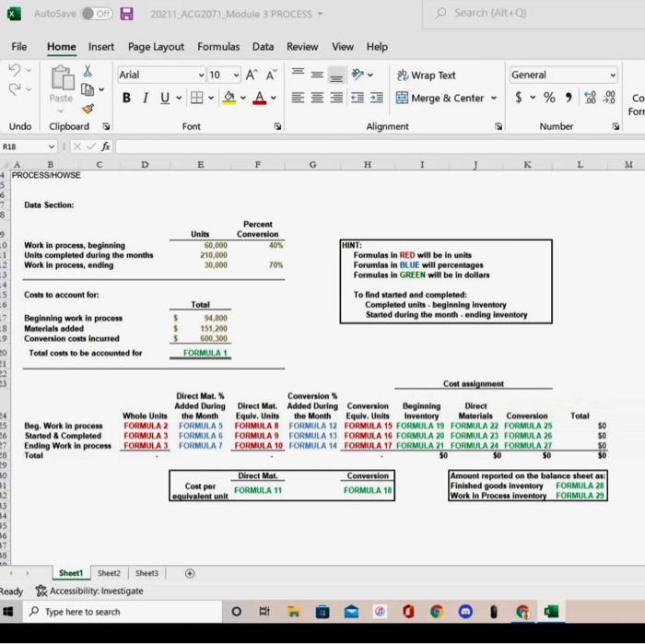The width and height of the screenshot is (645, 644).
Task: Click Increase Font Size icon
Action: click(252, 75)
